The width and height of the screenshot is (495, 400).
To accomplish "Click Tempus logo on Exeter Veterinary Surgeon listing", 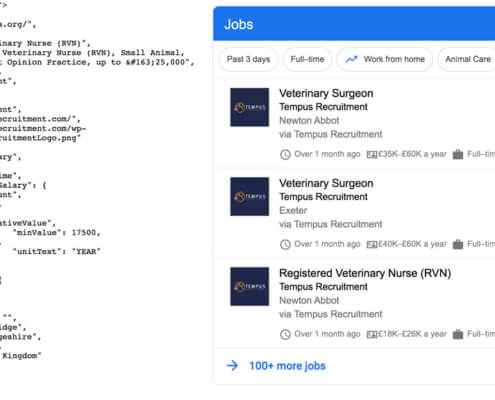I will (250, 197).
